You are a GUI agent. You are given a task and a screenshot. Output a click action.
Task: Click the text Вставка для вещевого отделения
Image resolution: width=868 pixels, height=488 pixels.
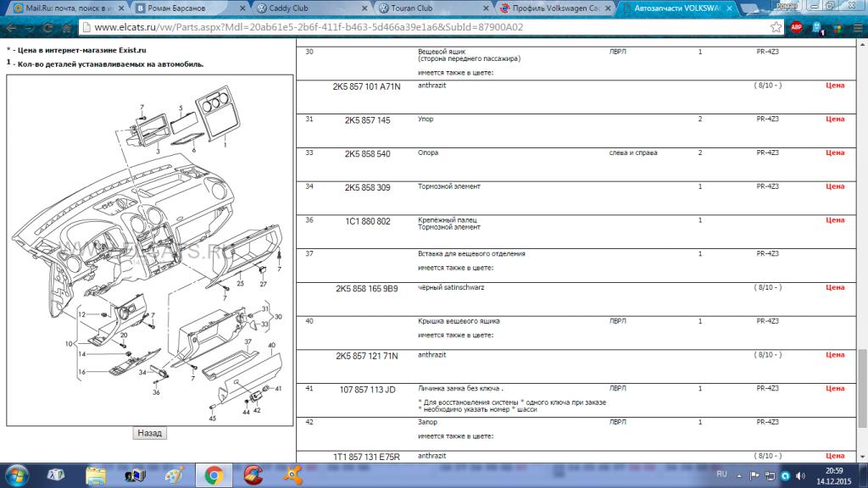471,254
